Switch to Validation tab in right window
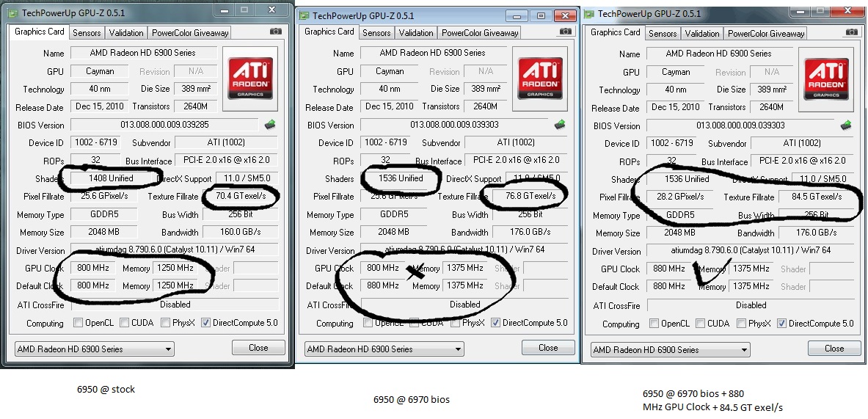The height and width of the screenshot is (419, 868). 702,33
